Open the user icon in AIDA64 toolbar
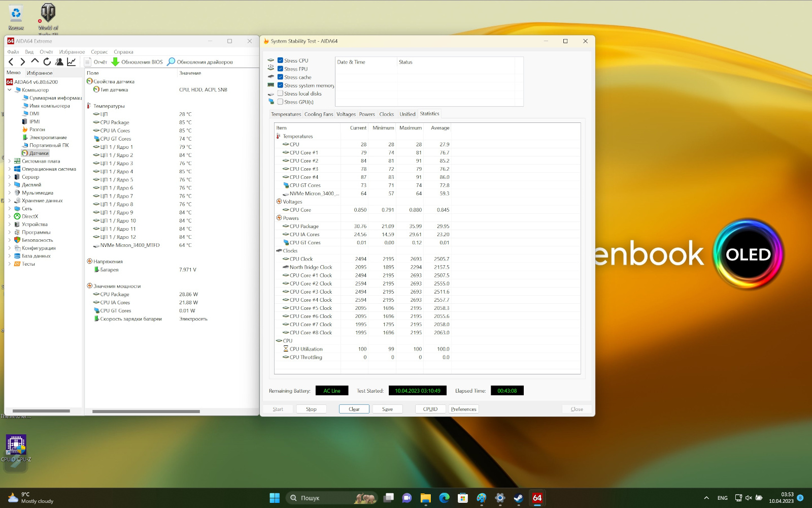Viewport: 812px width, 508px height. coord(59,62)
